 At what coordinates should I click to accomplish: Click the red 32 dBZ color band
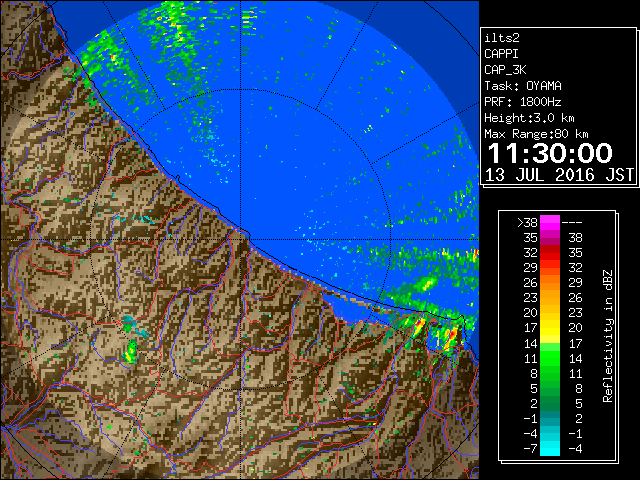550,253
